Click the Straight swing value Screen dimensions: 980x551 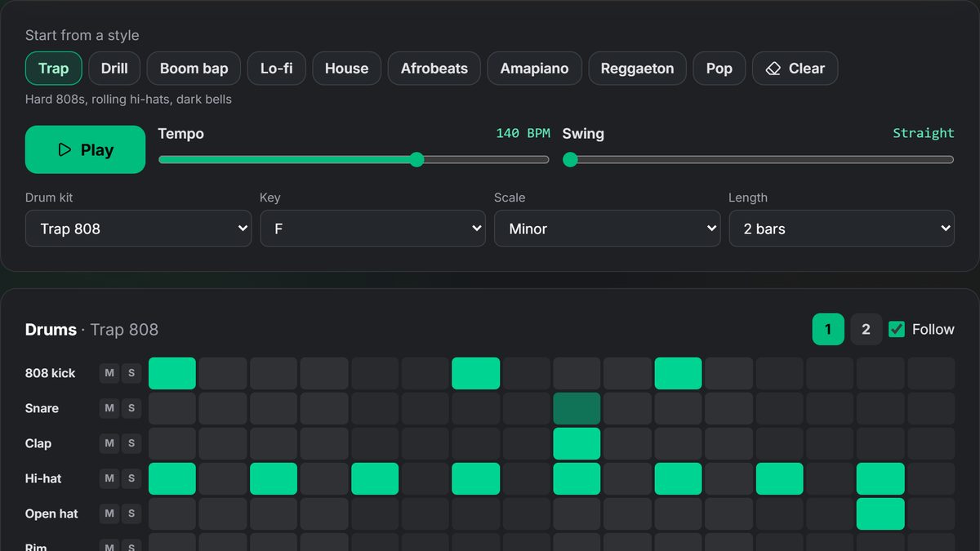(923, 133)
